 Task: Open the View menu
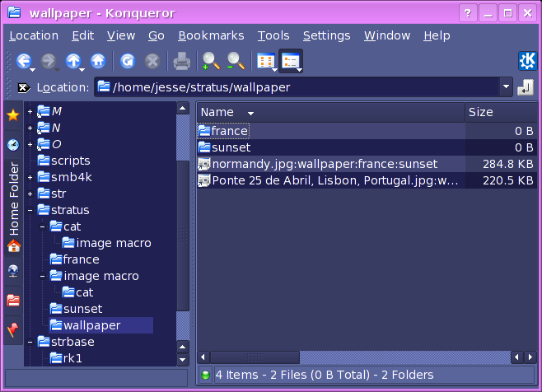click(121, 35)
